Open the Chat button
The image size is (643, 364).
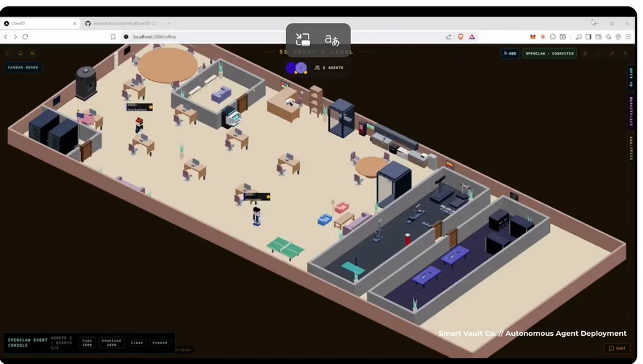617,349
